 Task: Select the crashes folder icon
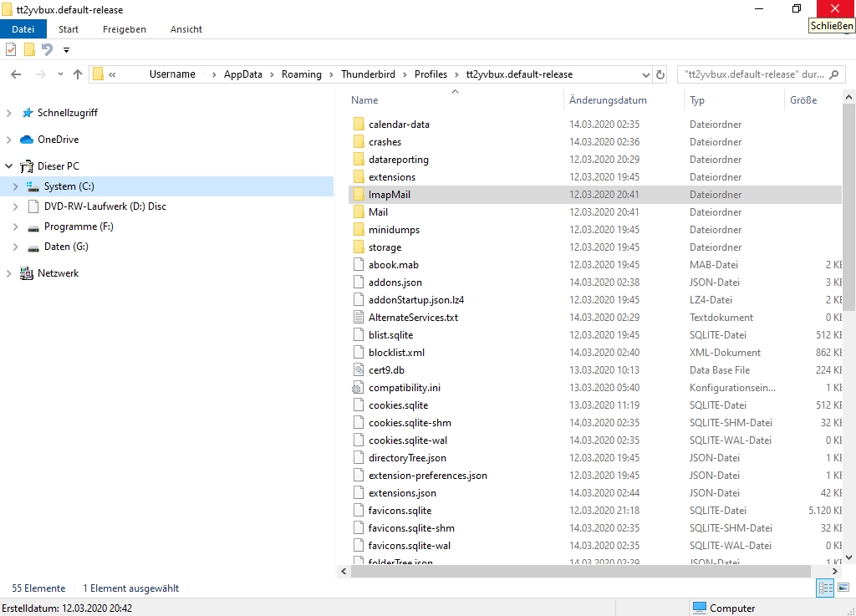(359, 142)
